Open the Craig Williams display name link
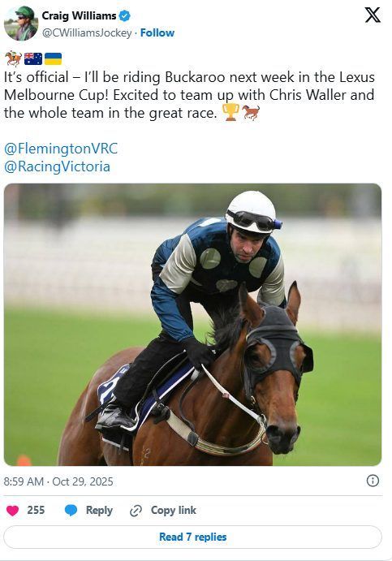This screenshot has height=561, width=392. (79, 15)
